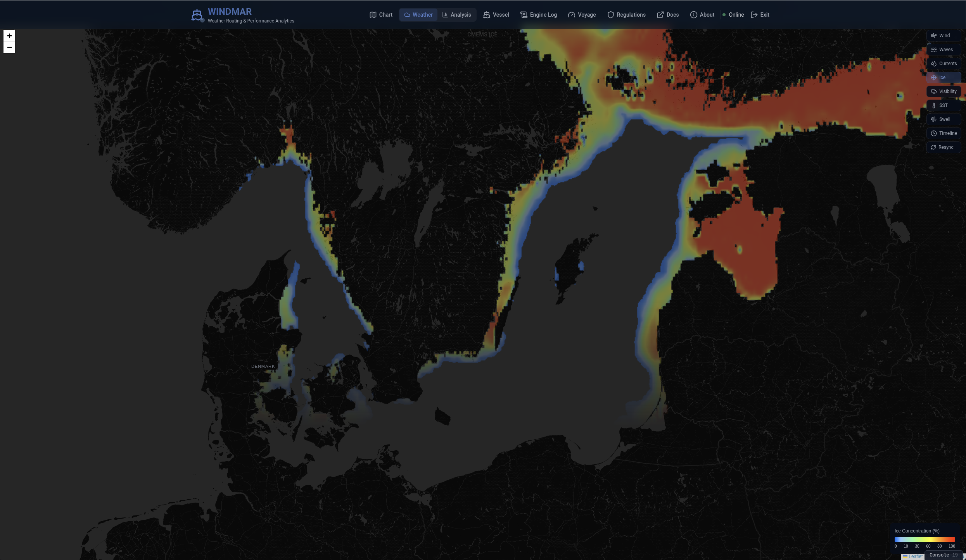
Task: Open the external Docs link
Action: [668, 15]
